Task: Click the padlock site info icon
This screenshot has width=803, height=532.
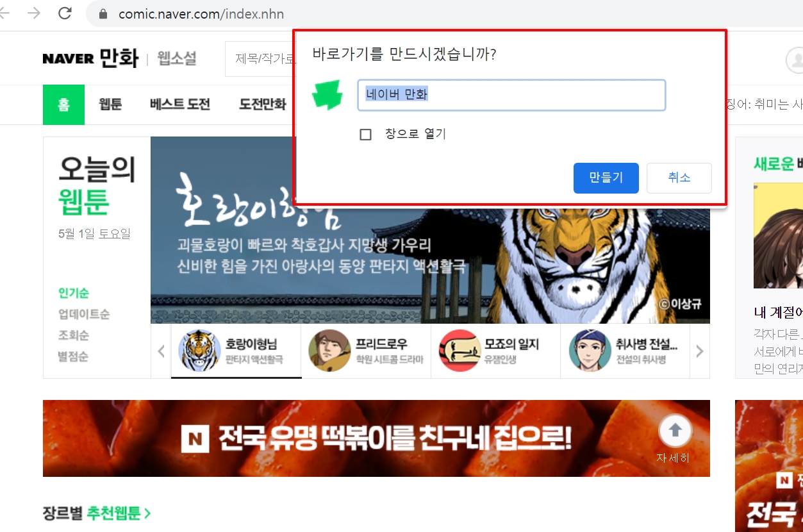Action: [x=102, y=13]
